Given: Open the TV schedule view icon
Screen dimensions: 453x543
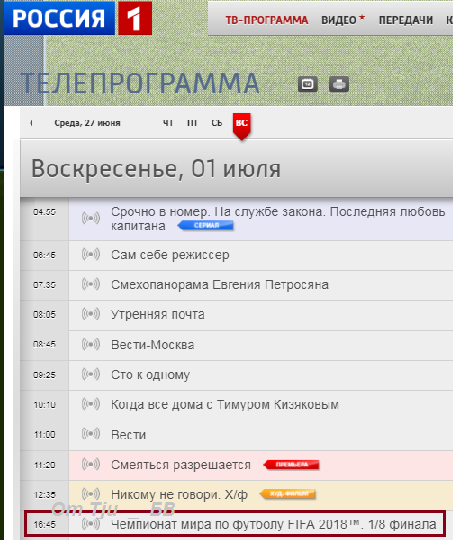Looking at the screenshot, I should point(308,84).
